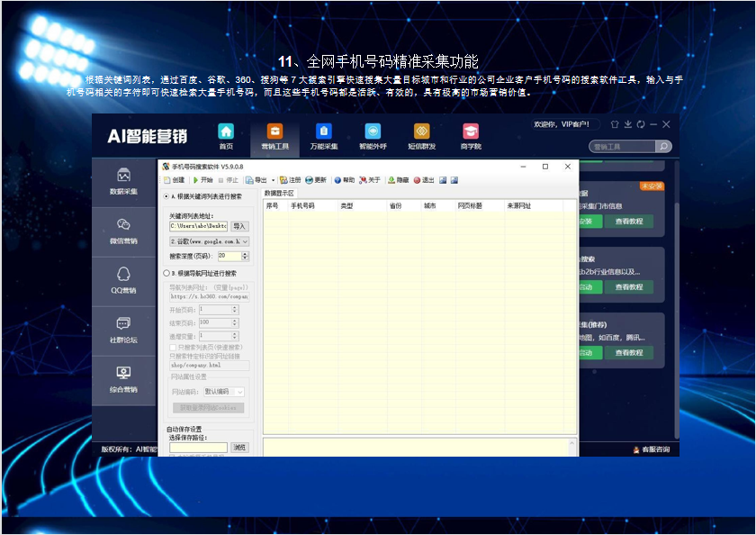Click 注册 (register) in the toolbar
756x535 pixels.
point(290,180)
